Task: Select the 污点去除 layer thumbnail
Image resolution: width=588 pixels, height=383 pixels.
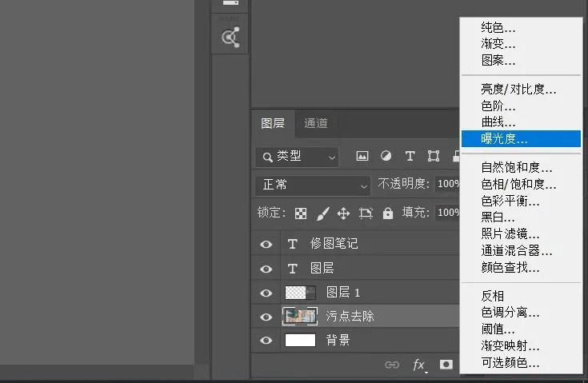Action: [x=300, y=317]
